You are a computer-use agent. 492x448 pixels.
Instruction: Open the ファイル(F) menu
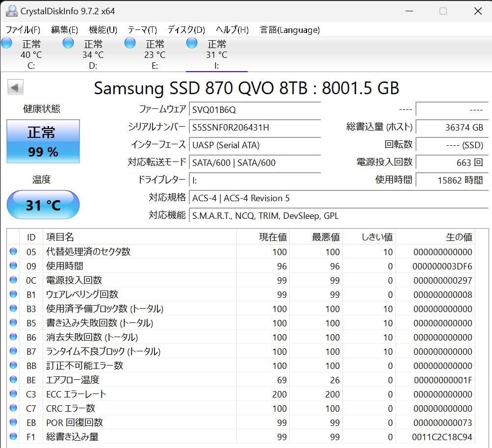[x=22, y=29]
